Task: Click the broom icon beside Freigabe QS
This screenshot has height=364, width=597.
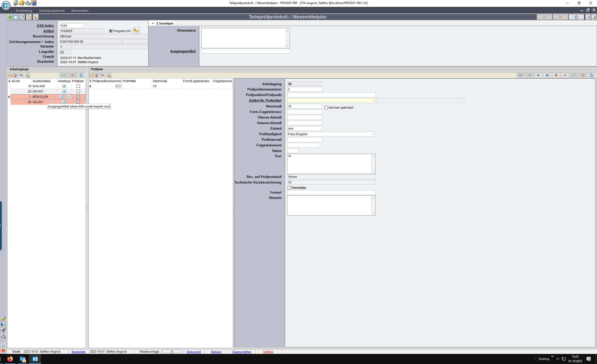Action: point(136,31)
